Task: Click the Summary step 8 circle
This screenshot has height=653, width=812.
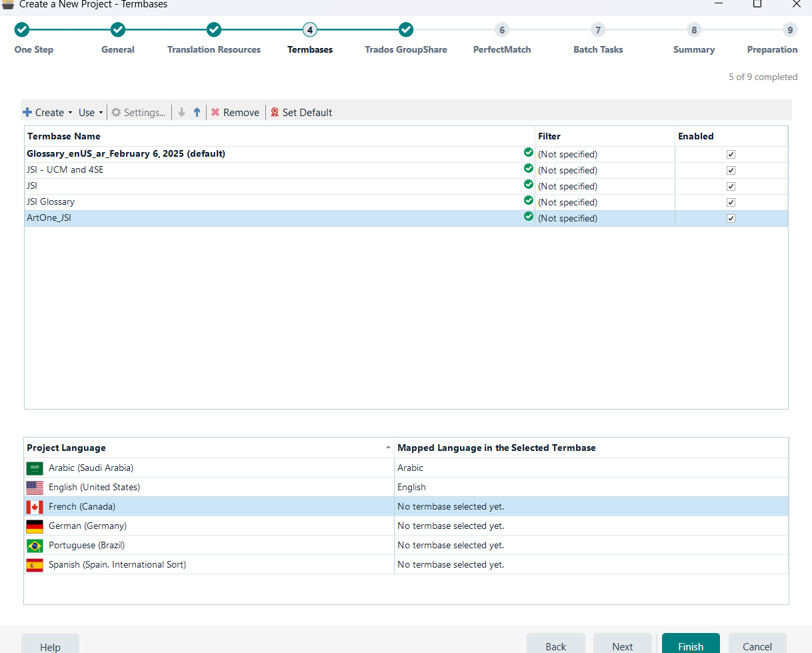Action: (x=694, y=30)
